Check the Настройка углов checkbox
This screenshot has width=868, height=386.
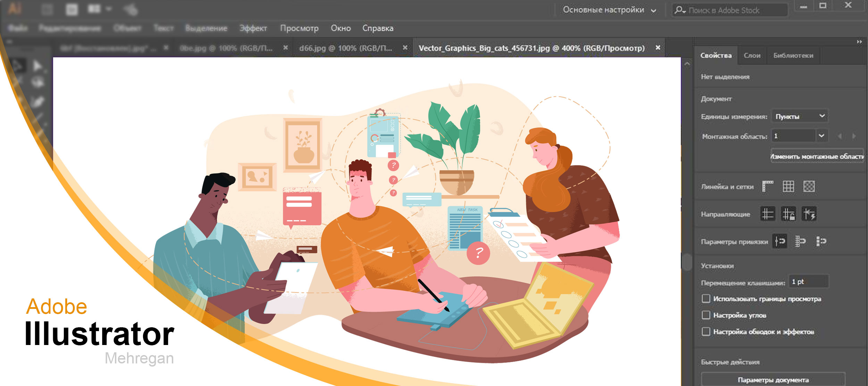pyautogui.click(x=706, y=315)
